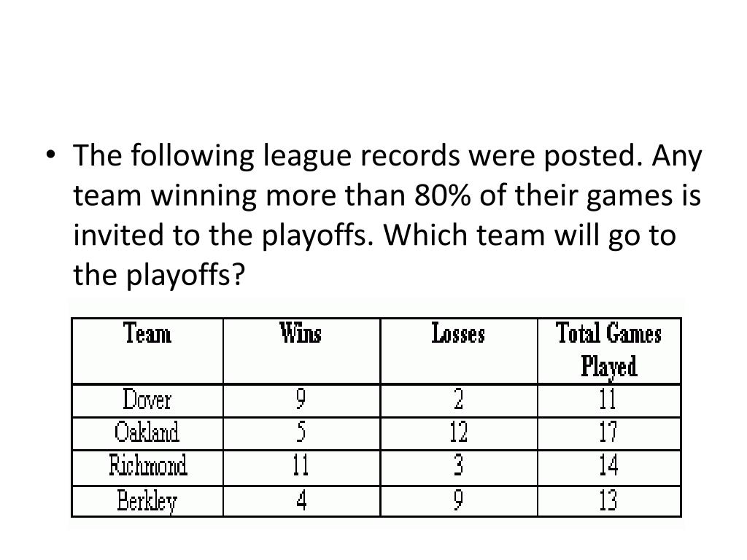747x560 pixels.
Task: Click Dover's losses value 2
Action: (x=458, y=400)
